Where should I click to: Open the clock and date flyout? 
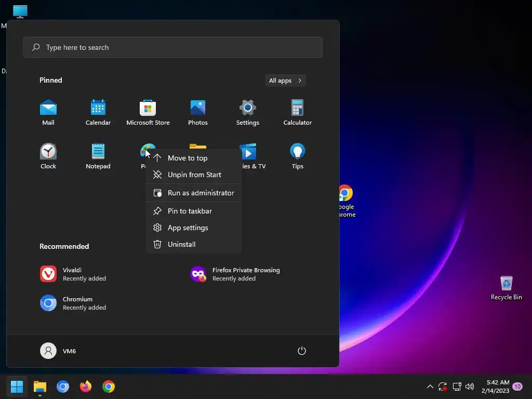click(x=495, y=387)
